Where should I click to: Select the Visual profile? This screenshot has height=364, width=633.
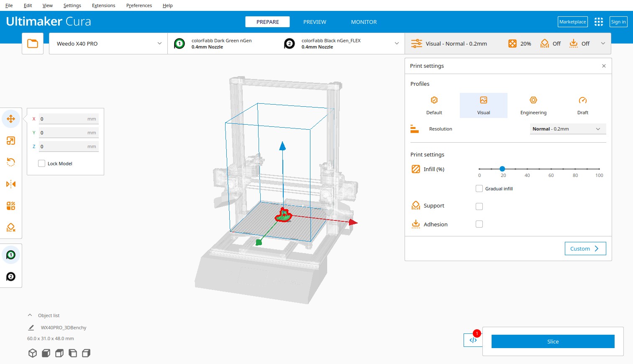click(x=484, y=105)
